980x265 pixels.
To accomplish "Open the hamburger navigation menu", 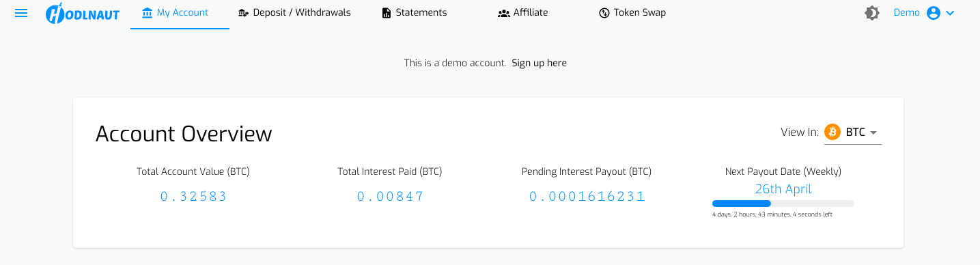I will tap(21, 13).
